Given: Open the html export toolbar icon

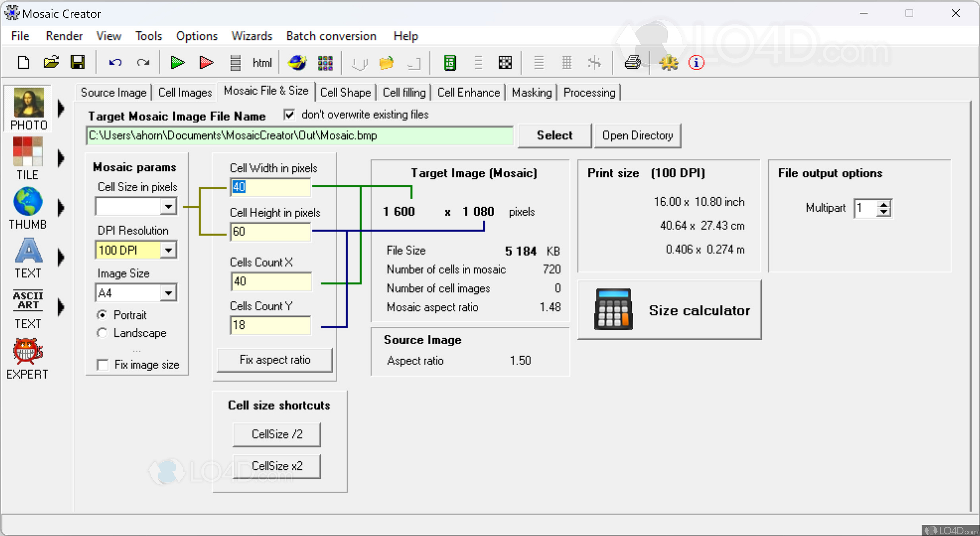Looking at the screenshot, I should click(x=262, y=63).
